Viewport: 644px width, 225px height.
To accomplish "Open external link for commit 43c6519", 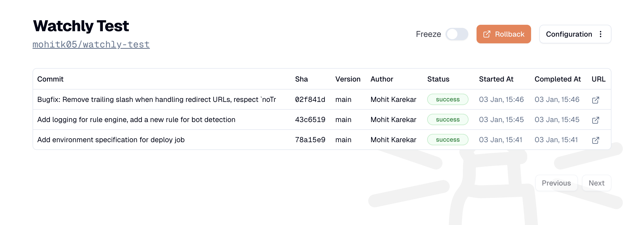I will click(x=596, y=119).
